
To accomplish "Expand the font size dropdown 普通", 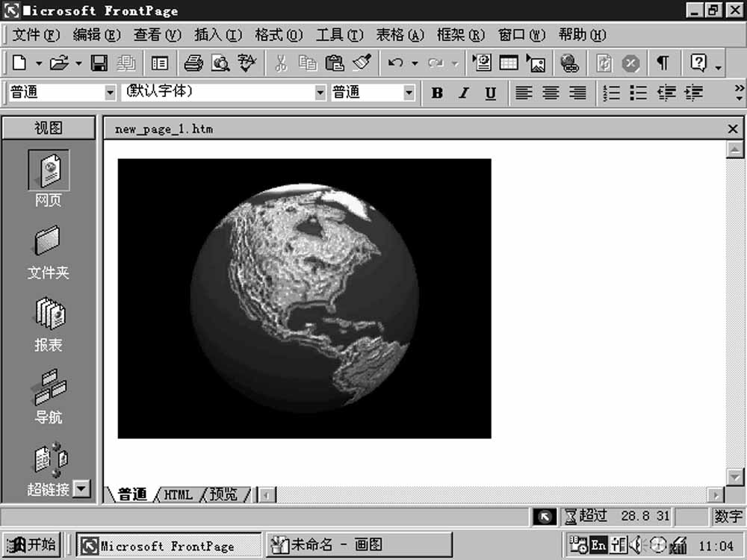I will point(409,93).
